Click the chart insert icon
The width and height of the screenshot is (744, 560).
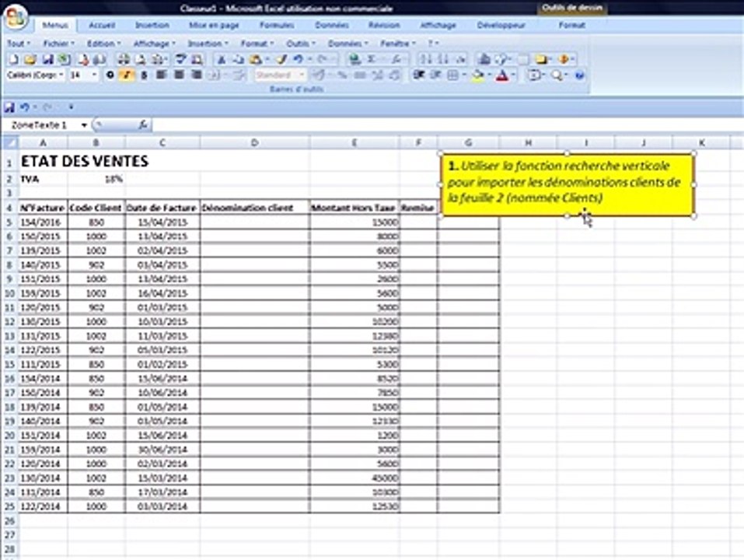pos(484,59)
